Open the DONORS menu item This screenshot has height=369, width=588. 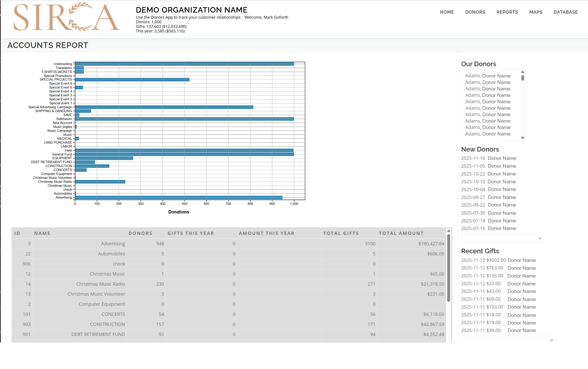coord(475,12)
